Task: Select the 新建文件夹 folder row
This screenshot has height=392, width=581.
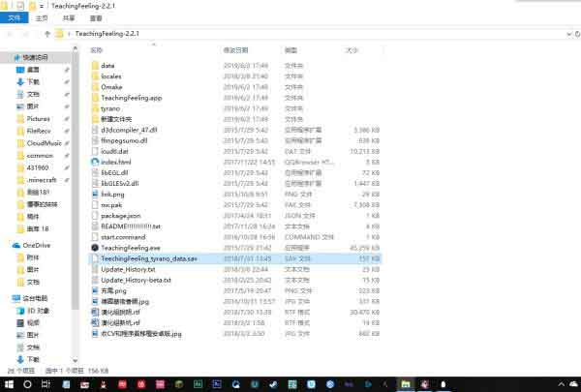Action: (235, 119)
